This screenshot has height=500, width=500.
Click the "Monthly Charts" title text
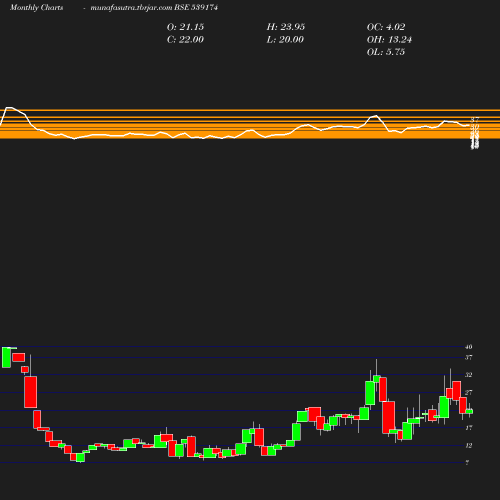coord(36,8)
